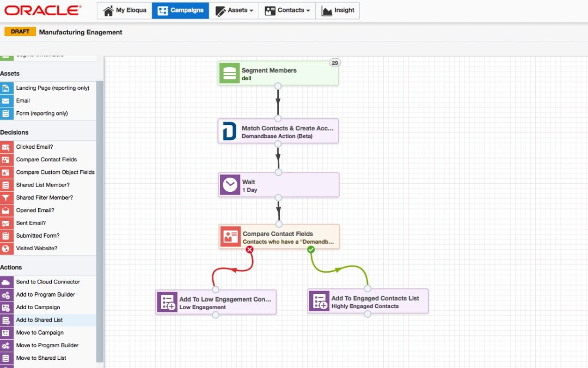Open the Contacts dropdown menu
The height and width of the screenshot is (368, 588).
[287, 10]
